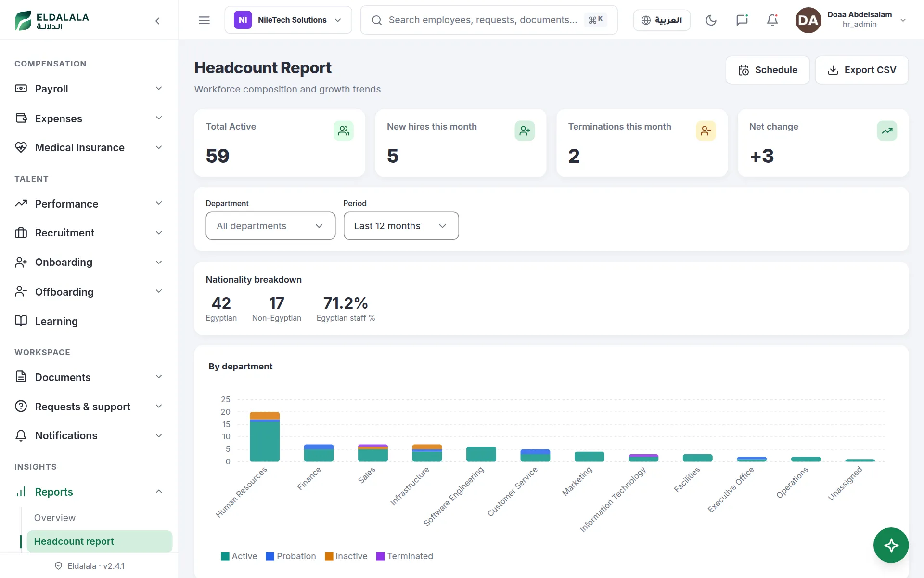Image resolution: width=924 pixels, height=578 pixels.
Task: Expand the Performance section chevron
Action: pos(159,203)
